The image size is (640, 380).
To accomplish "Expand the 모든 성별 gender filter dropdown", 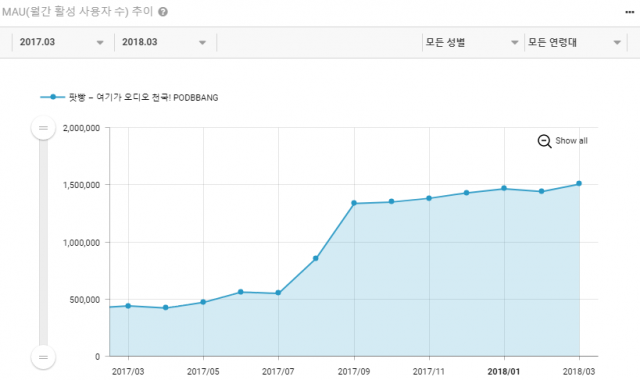I will click(473, 42).
